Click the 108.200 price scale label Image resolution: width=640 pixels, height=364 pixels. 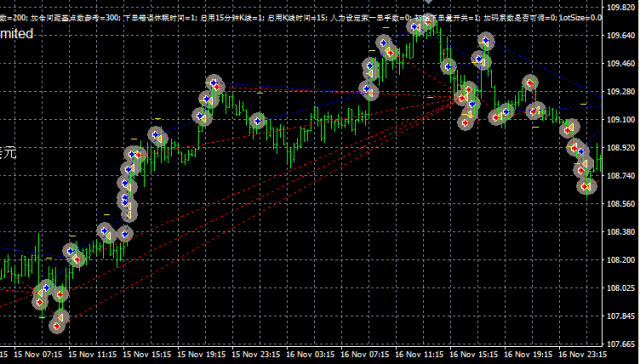click(x=620, y=260)
